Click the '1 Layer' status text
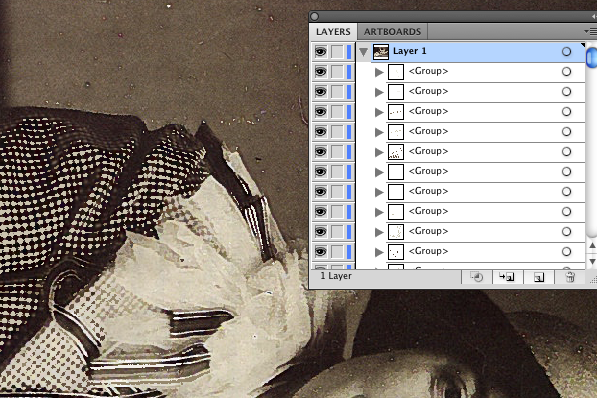The width and height of the screenshot is (597, 398). pyautogui.click(x=336, y=276)
